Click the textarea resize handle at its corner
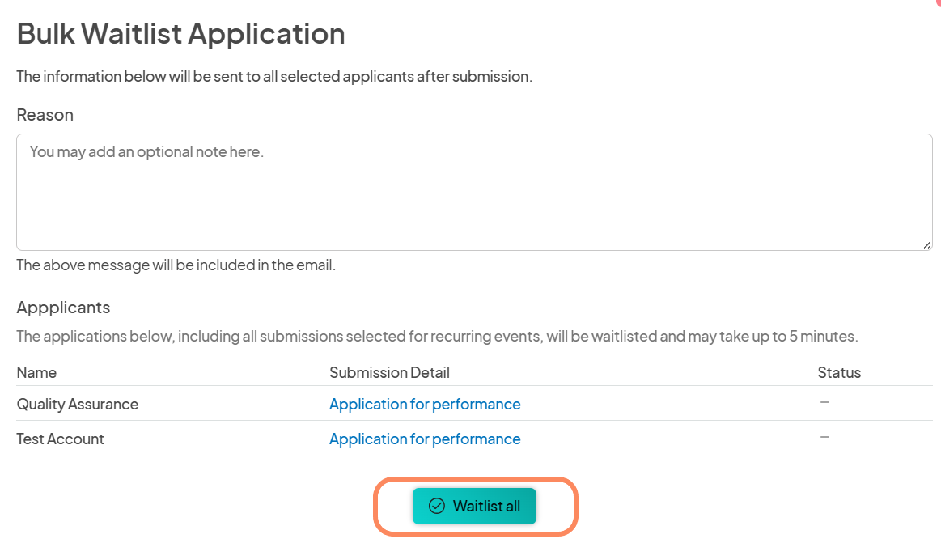The image size is (941, 560). 927,244
